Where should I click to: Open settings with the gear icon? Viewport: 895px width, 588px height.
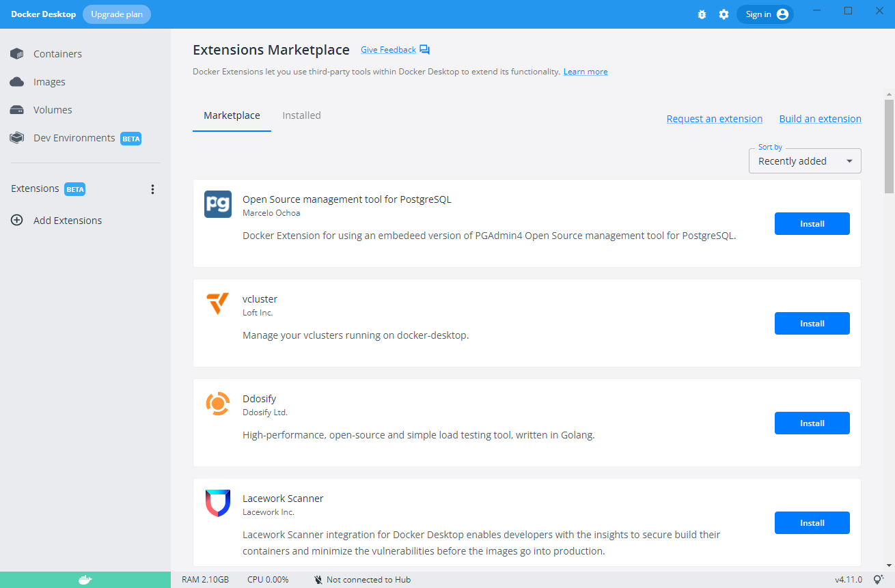pos(724,14)
